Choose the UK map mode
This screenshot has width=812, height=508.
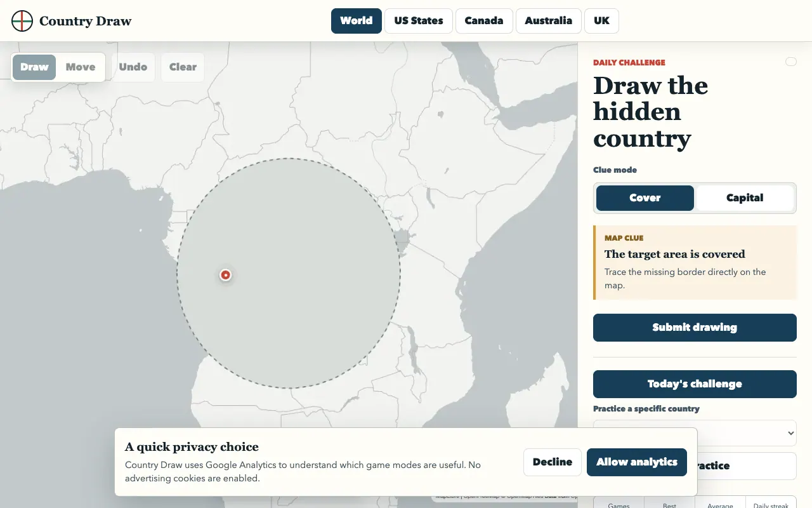(601, 20)
